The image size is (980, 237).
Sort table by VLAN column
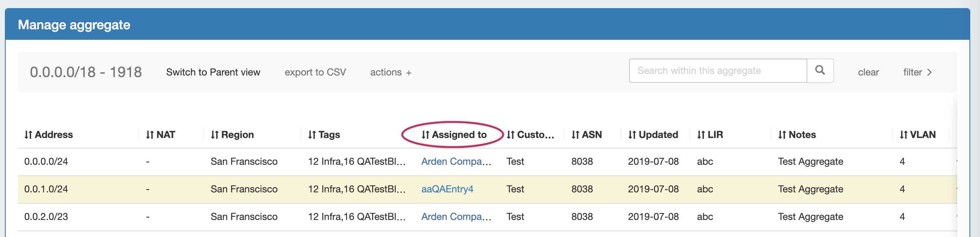(918, 135)
